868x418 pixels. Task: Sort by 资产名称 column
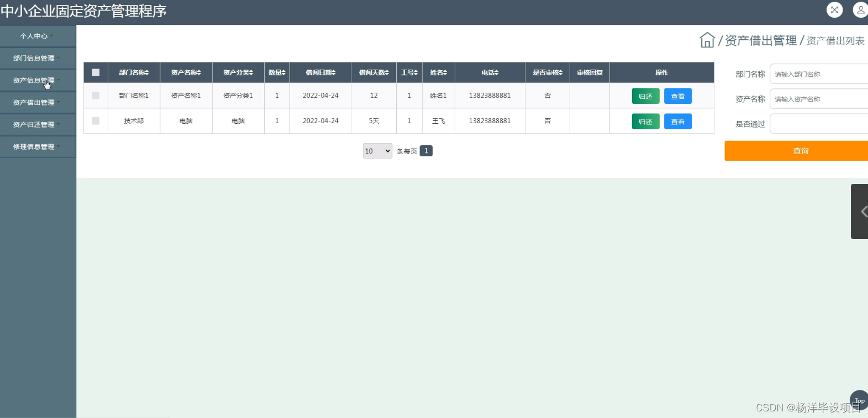186,72
